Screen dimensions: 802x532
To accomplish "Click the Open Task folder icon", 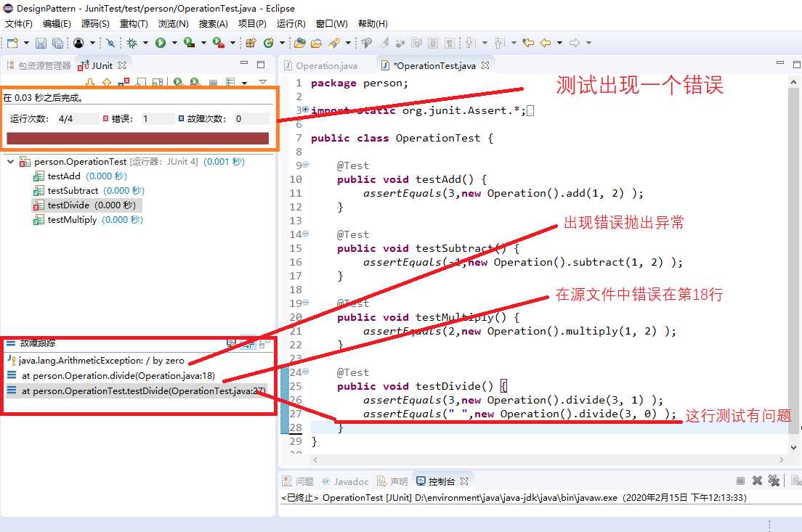I will (317, 43).
